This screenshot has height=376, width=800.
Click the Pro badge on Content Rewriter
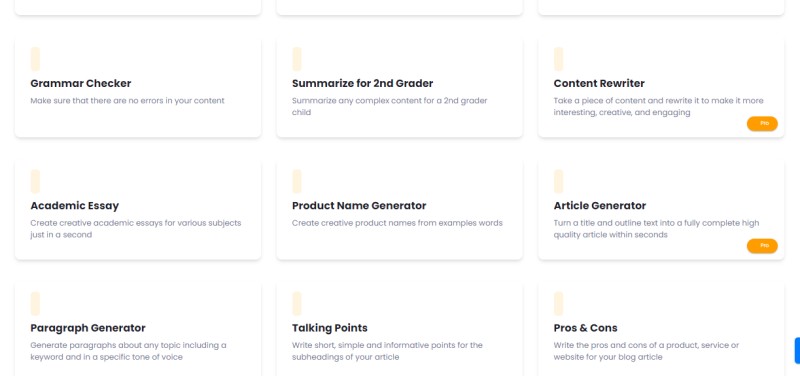pos(762,123)
